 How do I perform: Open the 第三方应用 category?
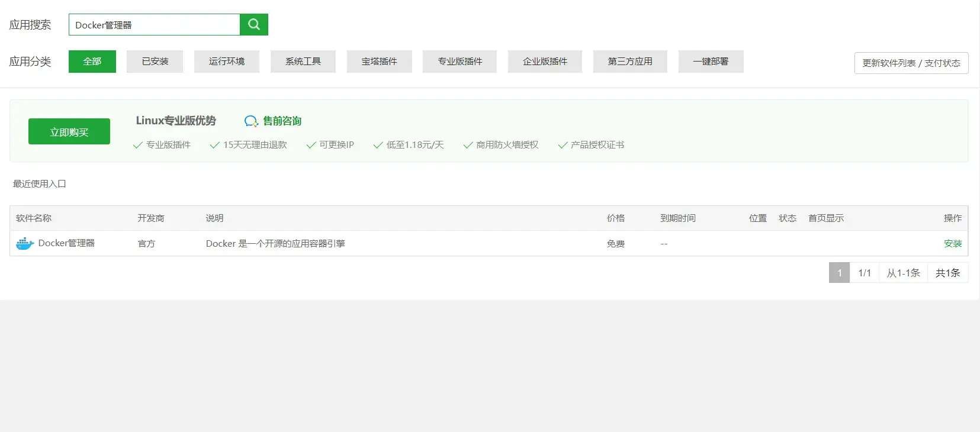coord(631,62)
